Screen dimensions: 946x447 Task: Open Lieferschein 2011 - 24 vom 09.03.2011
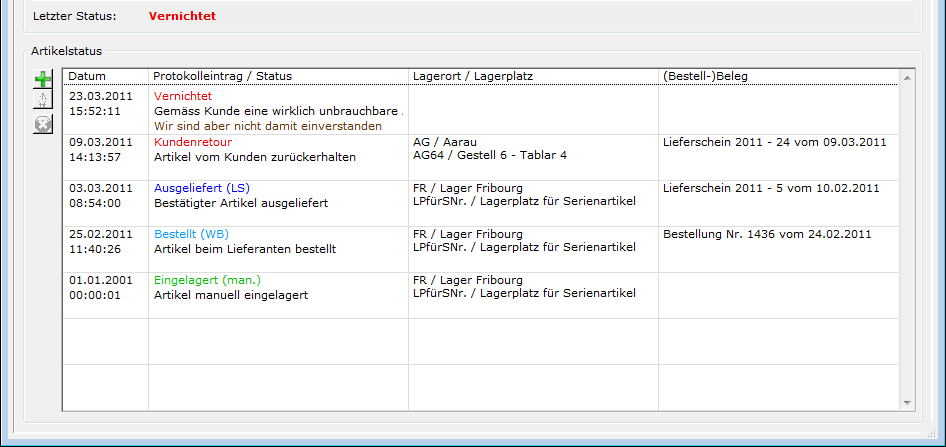pyautogui.click(x=774, y=142)
